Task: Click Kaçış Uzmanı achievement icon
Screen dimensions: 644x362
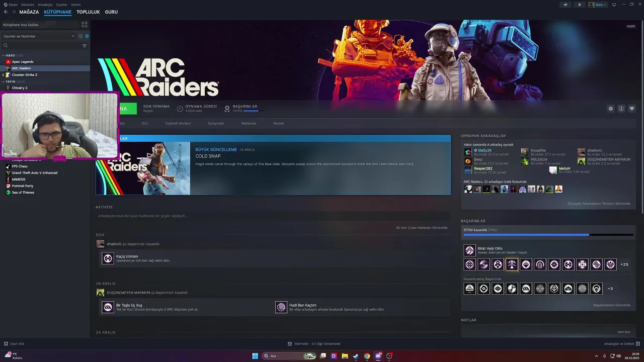Action: tap(108, 258)
